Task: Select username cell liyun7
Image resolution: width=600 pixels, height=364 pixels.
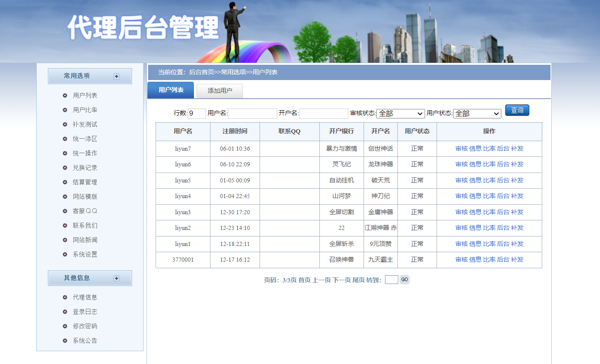Action: click(183, 149)
